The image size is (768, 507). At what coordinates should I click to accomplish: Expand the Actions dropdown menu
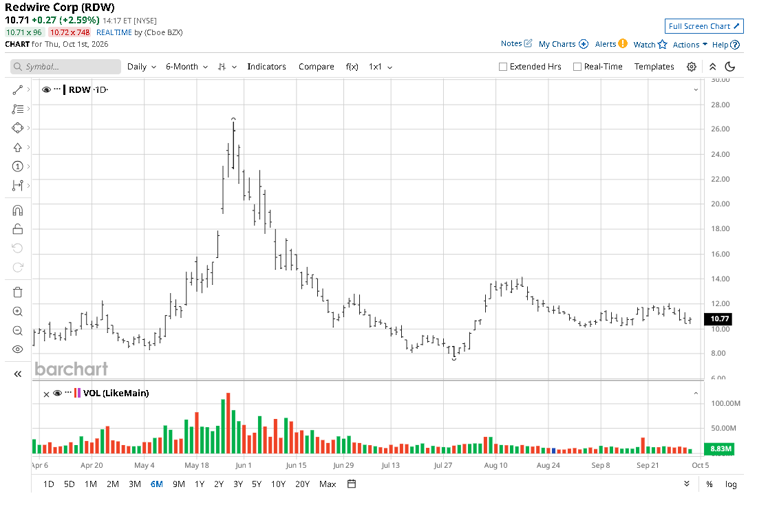click(x=690, y=45)
